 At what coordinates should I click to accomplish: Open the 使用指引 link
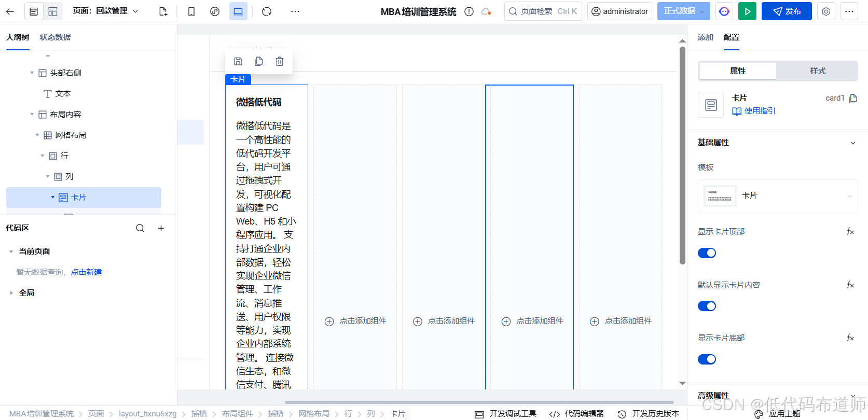[753, 111]
